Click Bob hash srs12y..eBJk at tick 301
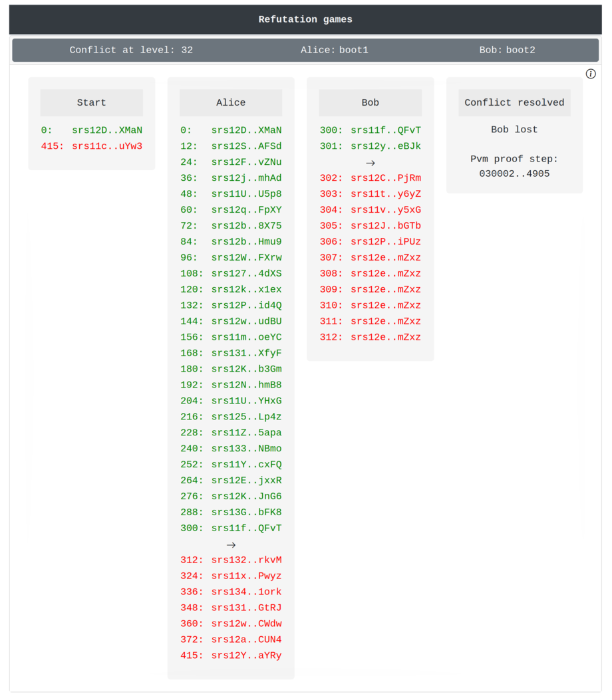Viewport: 612px width, 700px height. click(x=386, y=146)
